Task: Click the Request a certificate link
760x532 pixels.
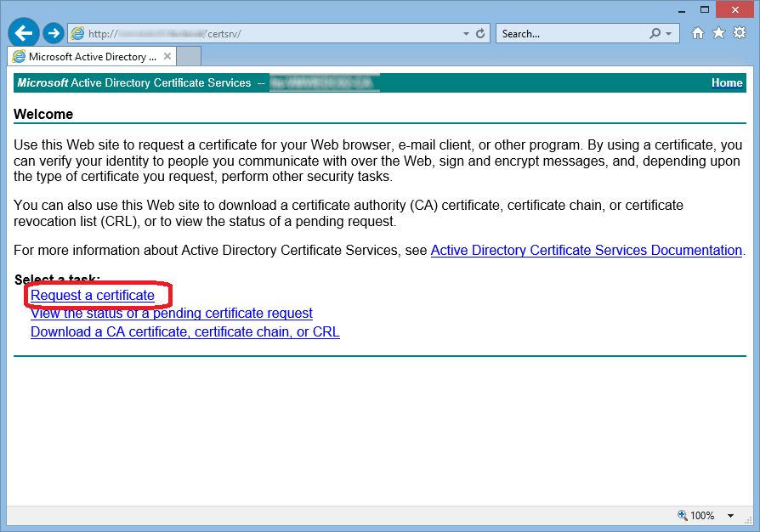Action: [93, 296]
